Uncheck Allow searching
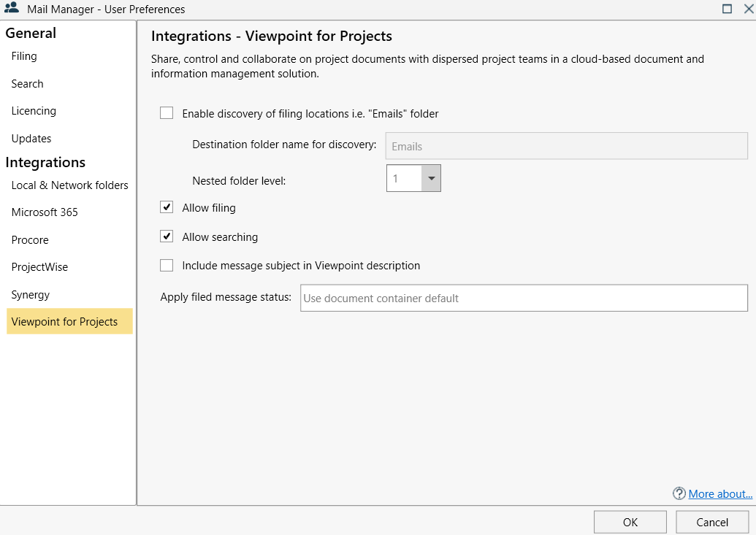Screen dimensions: 756x535 167,236
